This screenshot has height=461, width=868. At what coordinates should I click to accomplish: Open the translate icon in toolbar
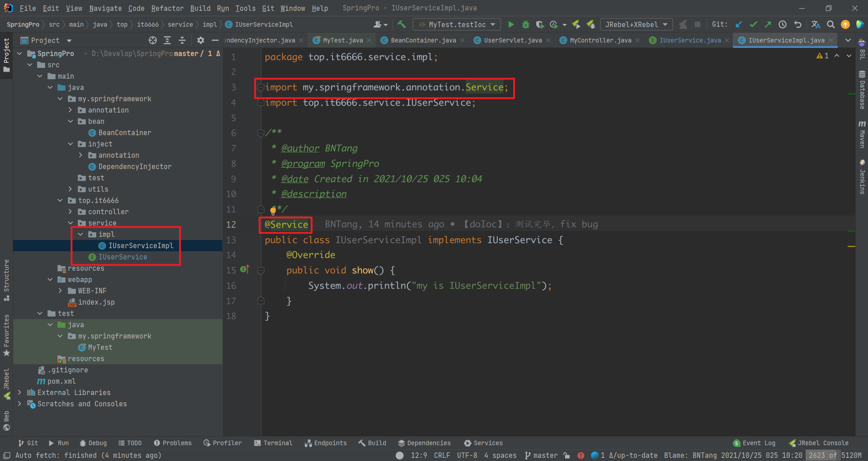point(816,24)
